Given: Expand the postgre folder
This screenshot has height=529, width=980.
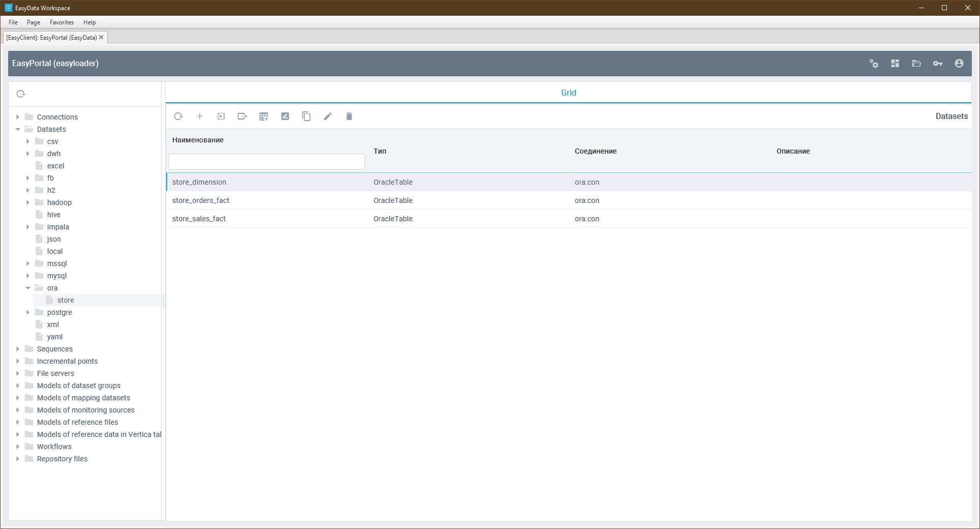Looking at the screenshot, I should [28, 312].
